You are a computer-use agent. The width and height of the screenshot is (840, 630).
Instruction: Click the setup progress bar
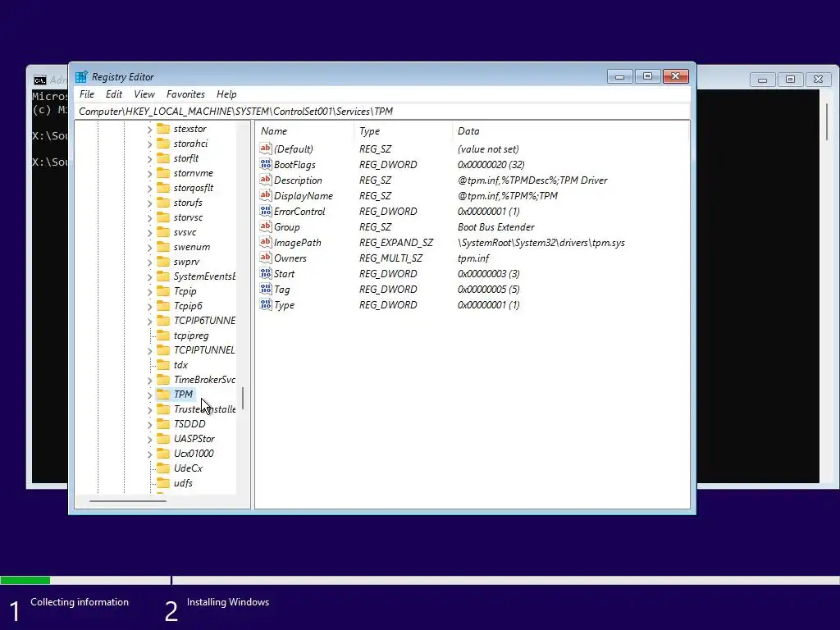coord(420,580)
